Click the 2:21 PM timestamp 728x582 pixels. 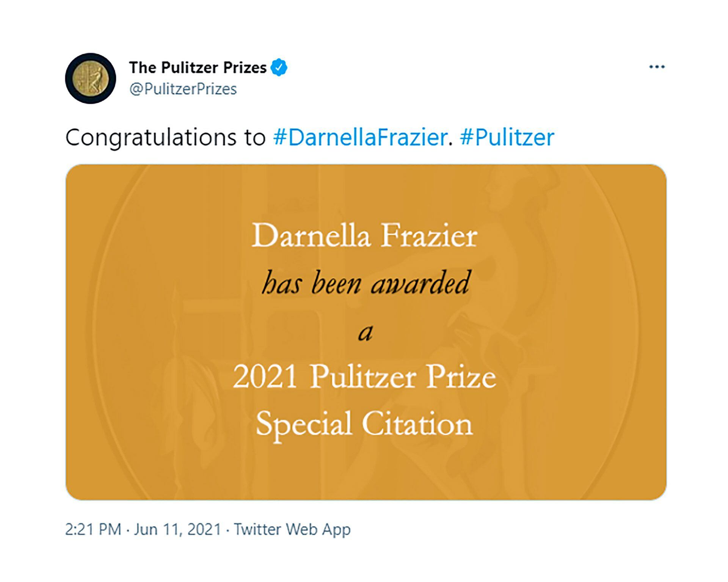point(93,529)
